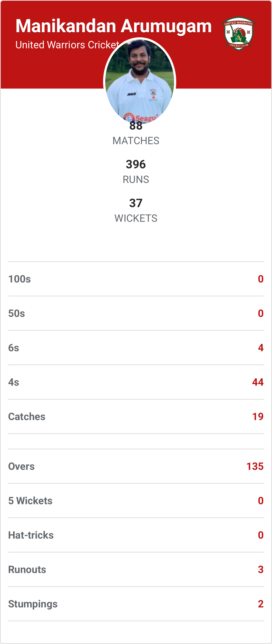Click the Manikandan Arumugam player name heading

click(114, 26)
